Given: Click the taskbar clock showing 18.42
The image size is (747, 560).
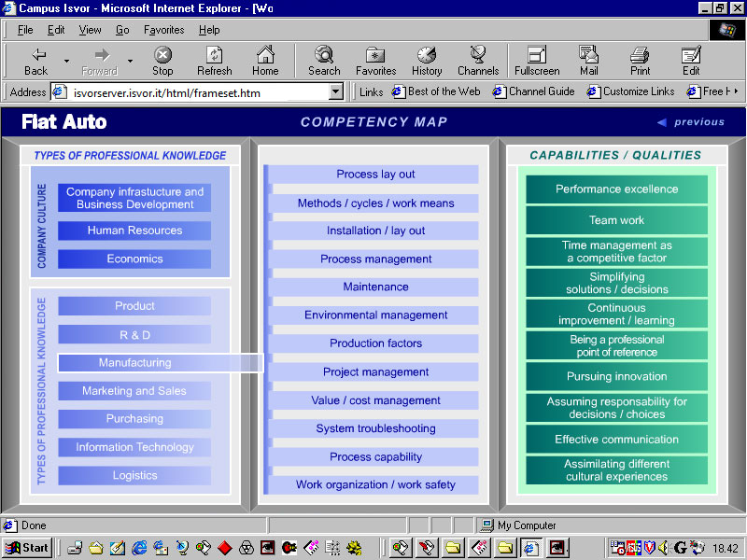Looking at the screenshot, I should (x=726, y=549).
